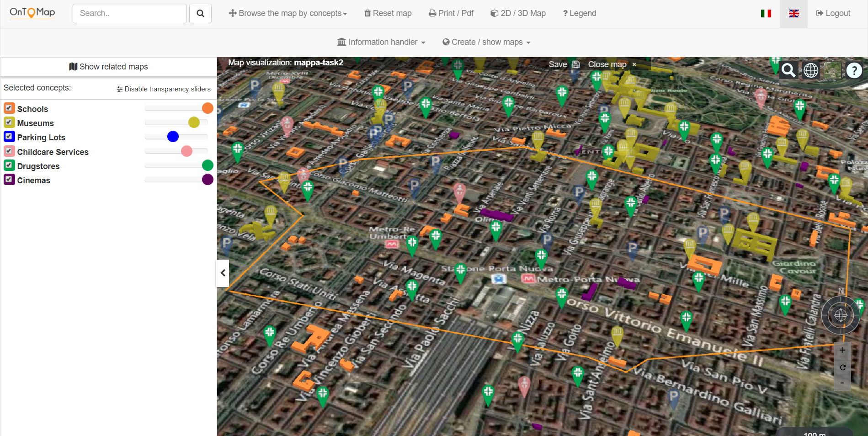Viewport: 868px width, 436px height.
Task: Toggle the Parking Lots checkbox
Action: (9, 137)
